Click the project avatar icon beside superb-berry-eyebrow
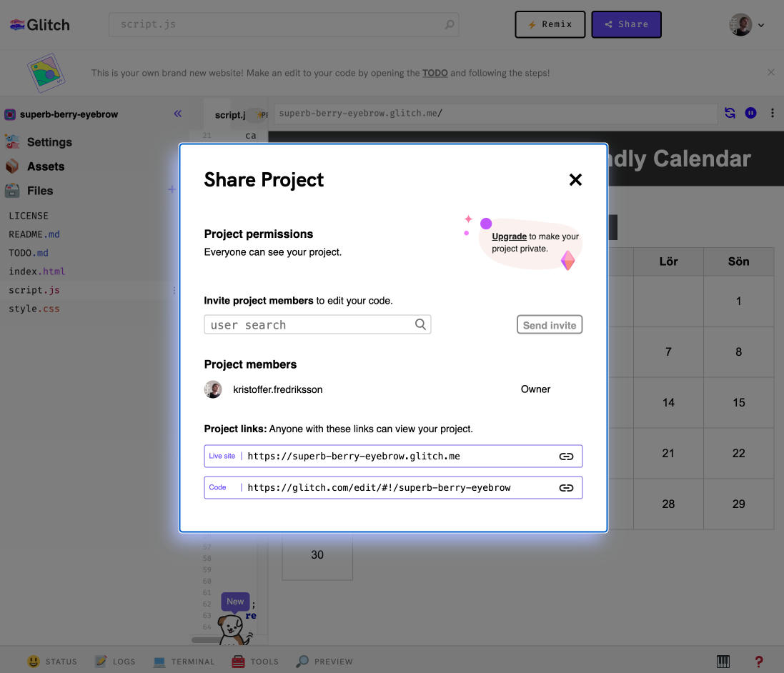Screen dimensions: 784x673 10,114
